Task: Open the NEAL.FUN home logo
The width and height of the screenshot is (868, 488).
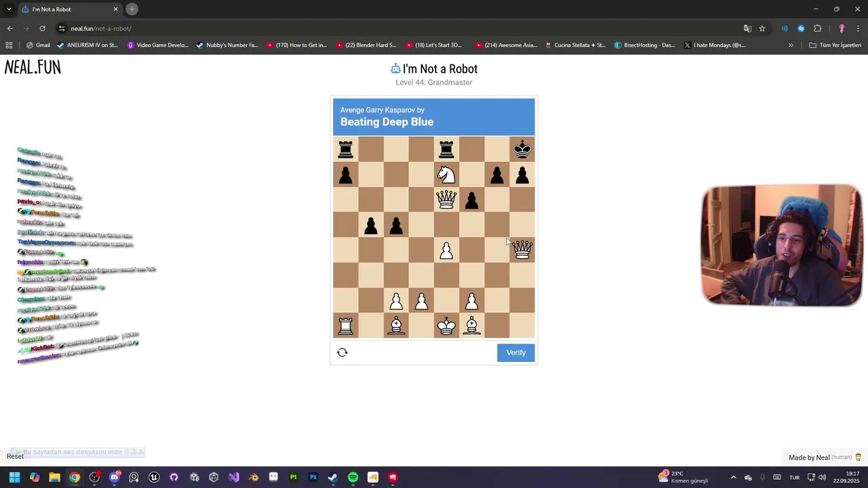Action: pos(33,67)
